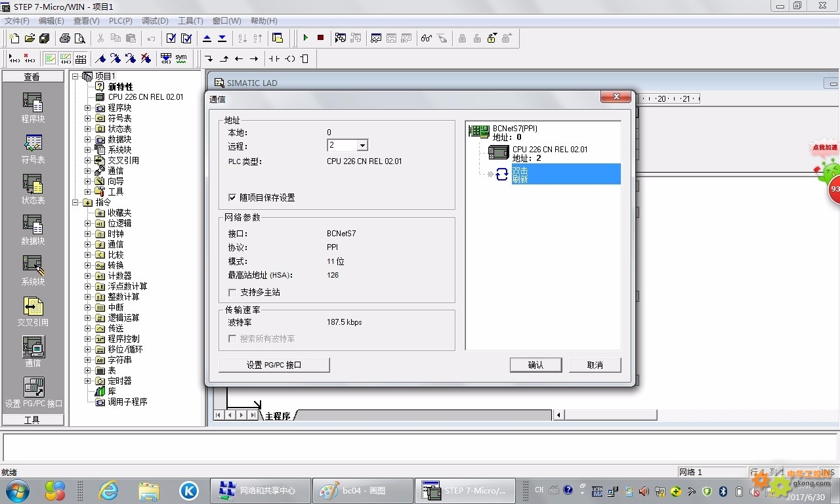Select CPU 226 CN REL 02.01 tree item

tap(146, 97)
